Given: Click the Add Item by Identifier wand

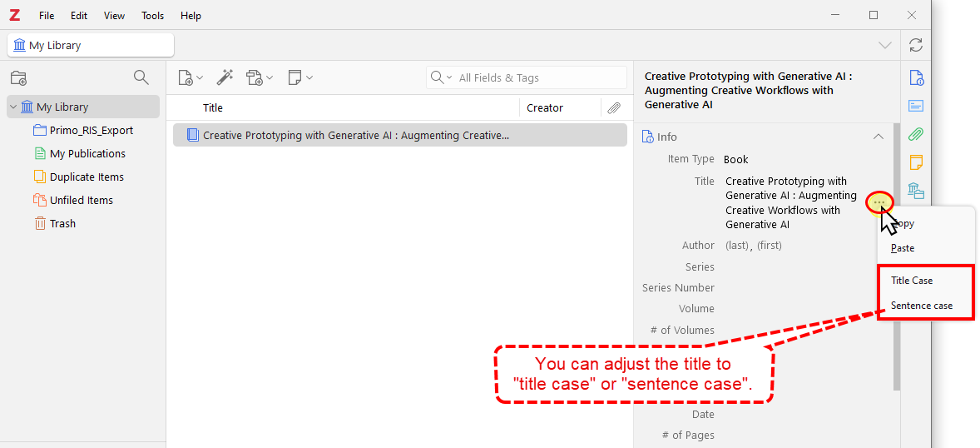Looking at the screenshot, I should tap(225, 77).
